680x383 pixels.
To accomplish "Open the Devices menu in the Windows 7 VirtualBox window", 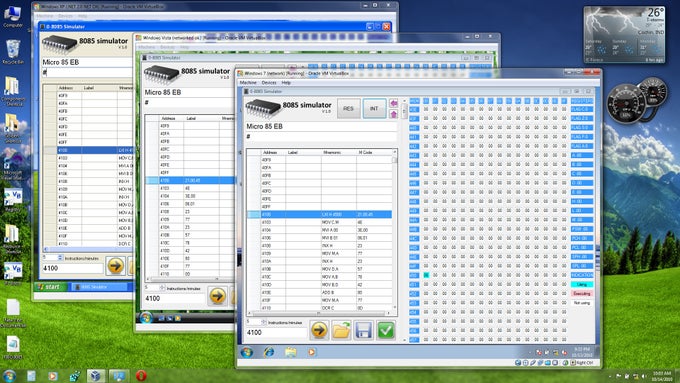I will pos(269,82).
